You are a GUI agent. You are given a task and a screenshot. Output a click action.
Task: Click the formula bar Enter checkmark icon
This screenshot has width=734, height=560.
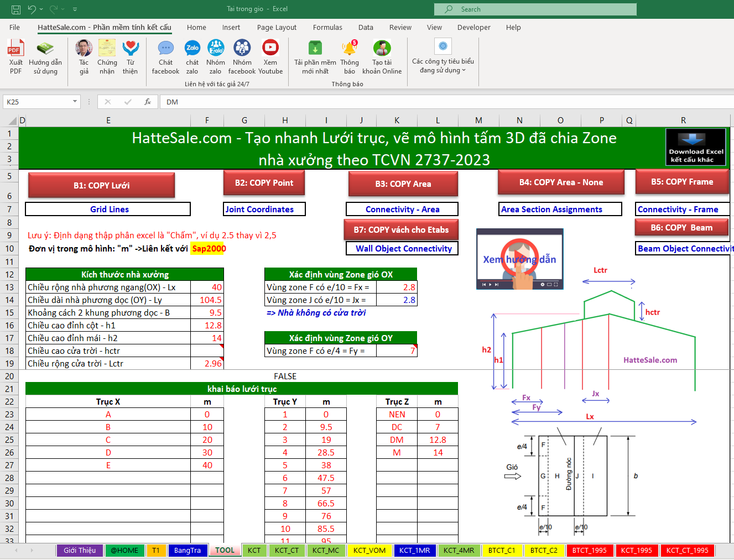coord(128,102)
